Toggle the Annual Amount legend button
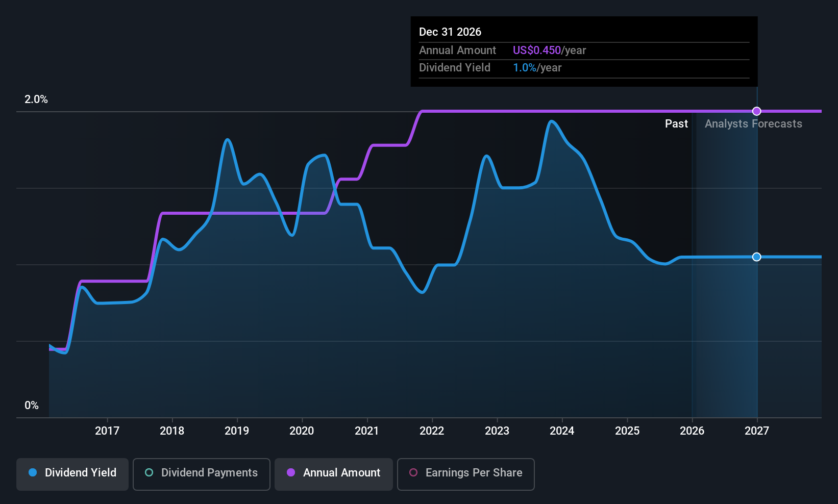The width and height of the screenshot is (838, 504). coord(334,474)
